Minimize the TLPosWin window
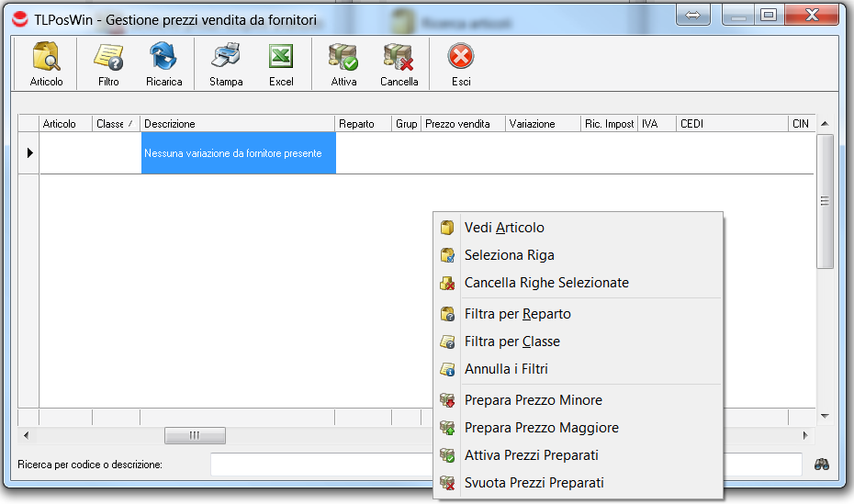Viewport: 854px width, 504px height. point(738,15)
